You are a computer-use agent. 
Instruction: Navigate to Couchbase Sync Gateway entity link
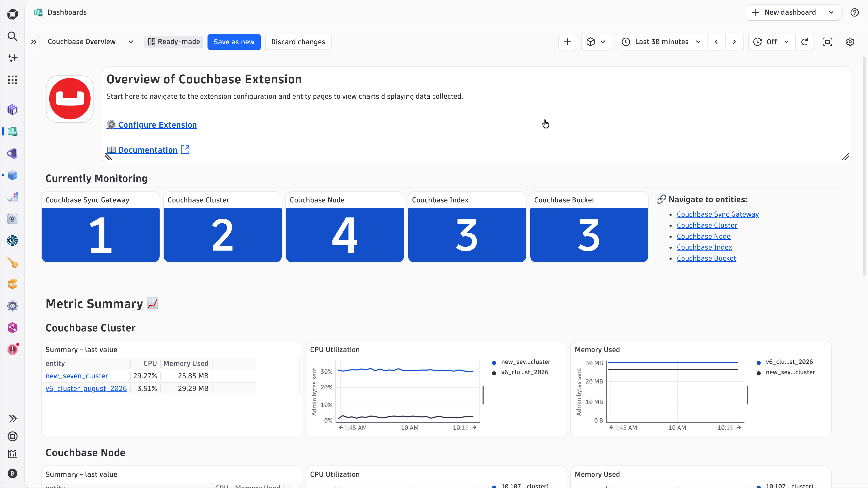(x=718, y=214)
